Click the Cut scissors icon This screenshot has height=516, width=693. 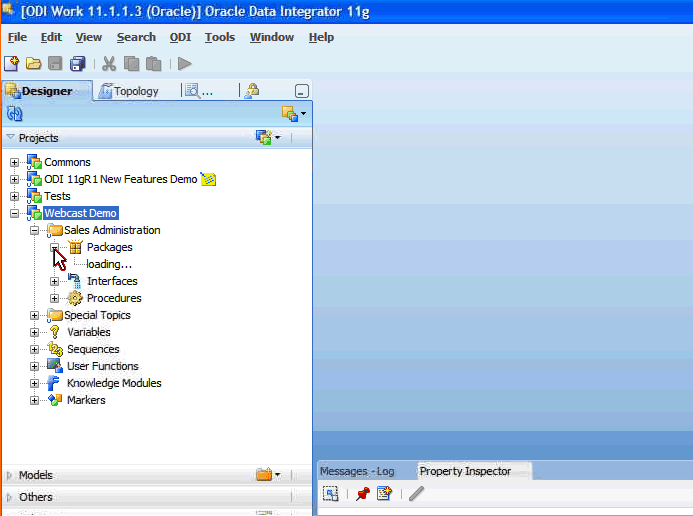109,64
